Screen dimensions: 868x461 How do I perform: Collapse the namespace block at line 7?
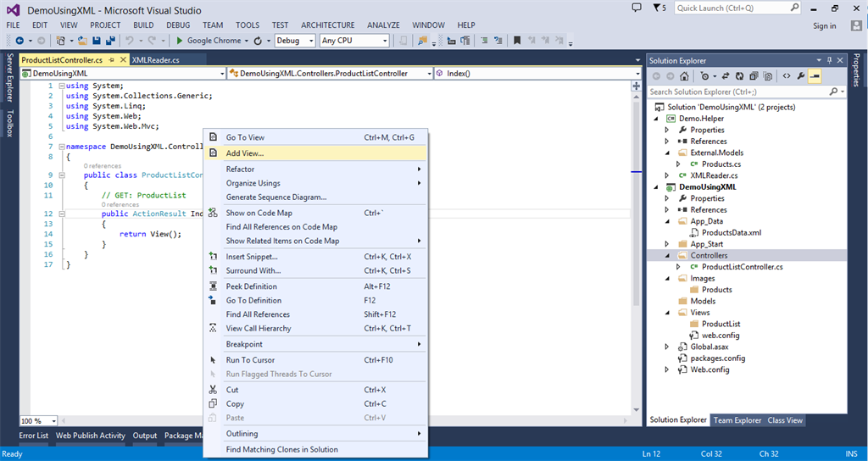[x=62, y=147]
